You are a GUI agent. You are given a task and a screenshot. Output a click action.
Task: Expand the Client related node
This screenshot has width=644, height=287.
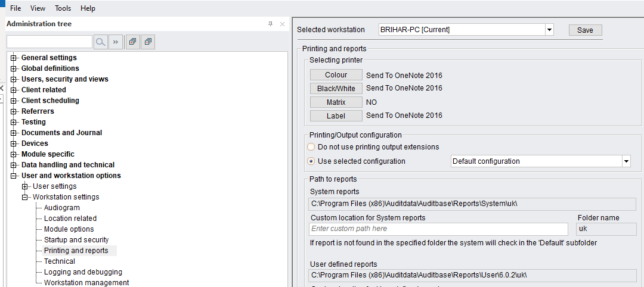click(x=14, y=90)
